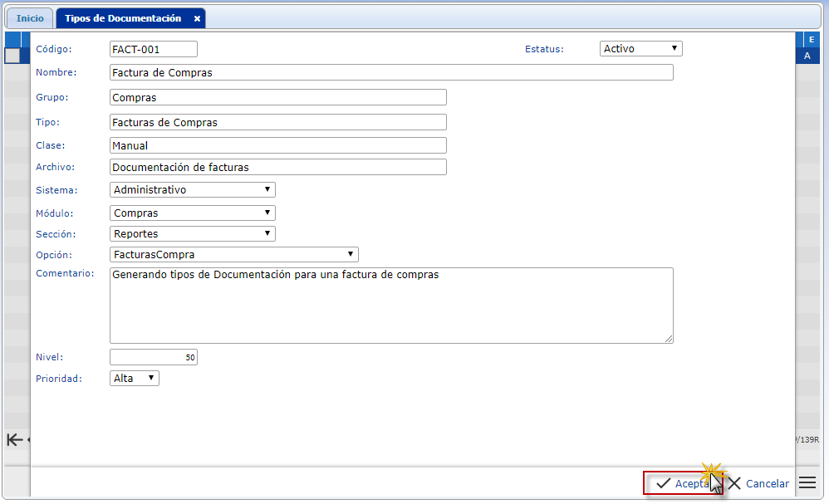Click the Grupo input field
The width and height of the screenshot is (829, 504).
tap(278, 97)
